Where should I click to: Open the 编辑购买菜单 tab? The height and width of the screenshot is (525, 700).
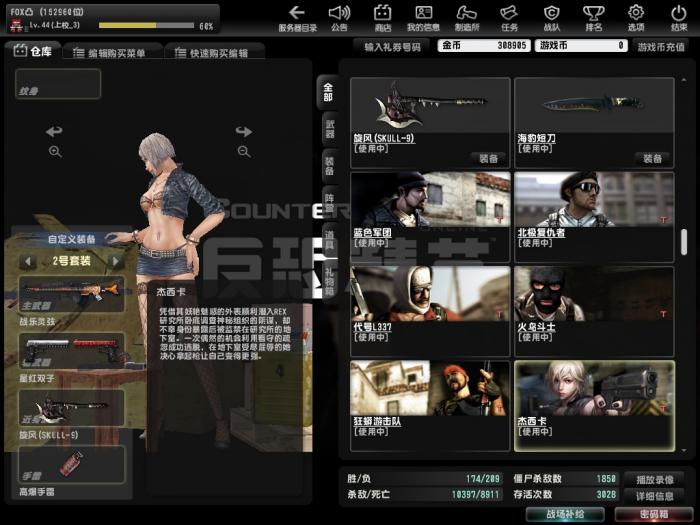click(x=112, y=53)
